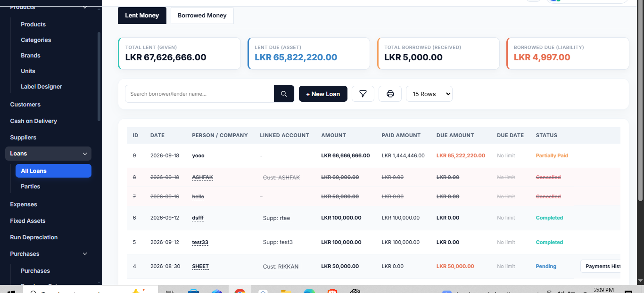Click Completed status in dsfff row
This screenshot has width=644, height=293.
coord(549,218)
